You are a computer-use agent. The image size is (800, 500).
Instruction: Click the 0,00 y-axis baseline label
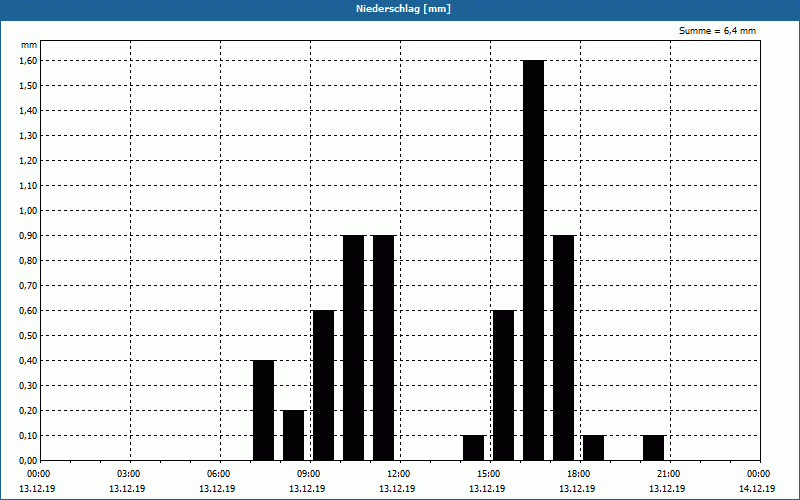coord(28,460)
